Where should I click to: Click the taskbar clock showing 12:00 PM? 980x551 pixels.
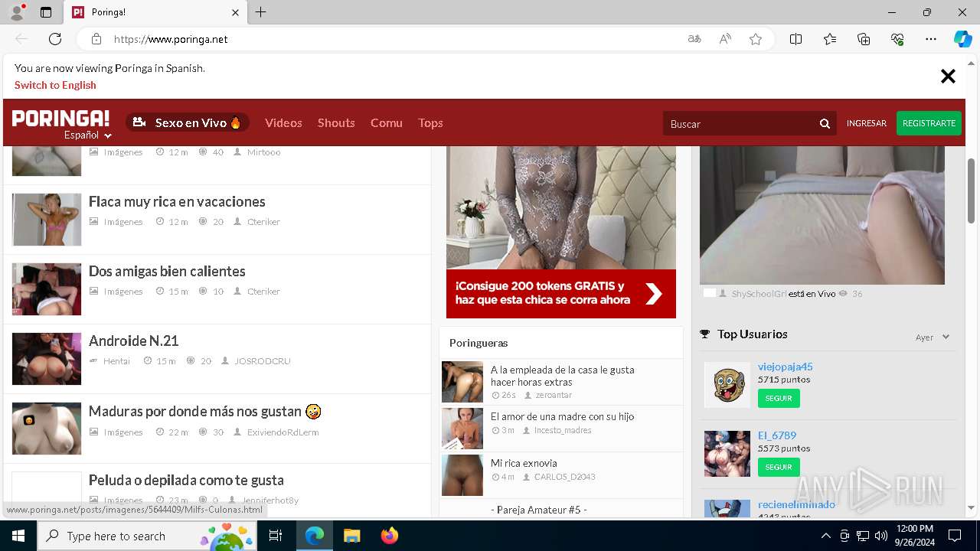click(x=914, y=536)
